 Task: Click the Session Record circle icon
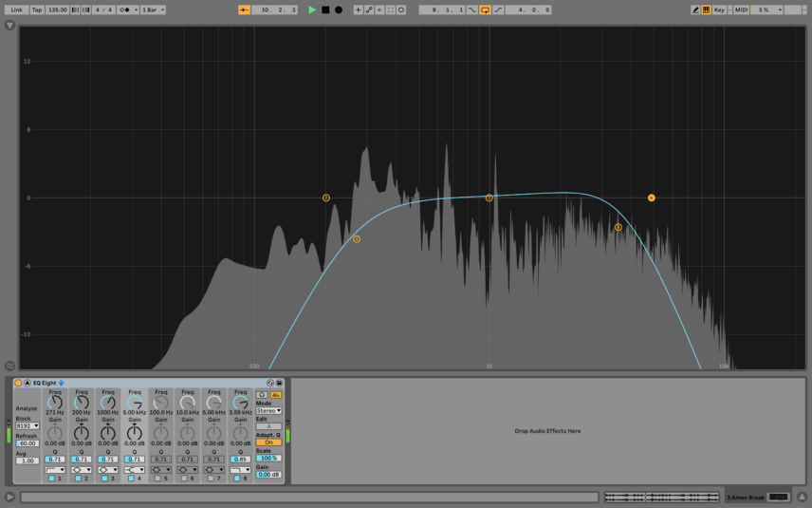coord(401,9)
